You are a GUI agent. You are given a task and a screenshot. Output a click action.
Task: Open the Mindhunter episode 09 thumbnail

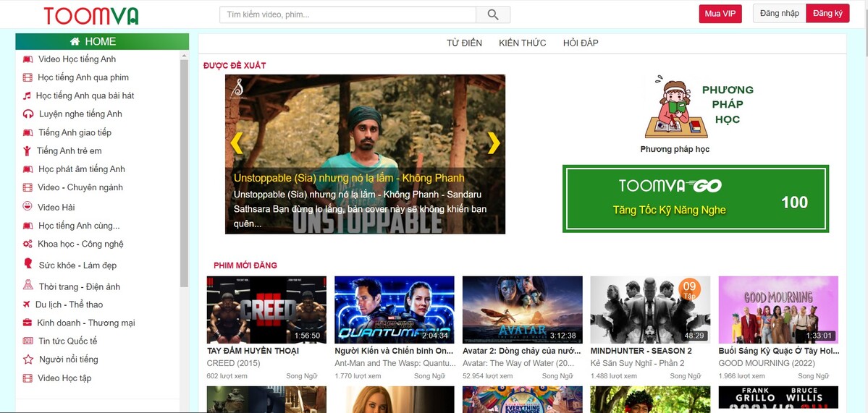click(650, 310)
